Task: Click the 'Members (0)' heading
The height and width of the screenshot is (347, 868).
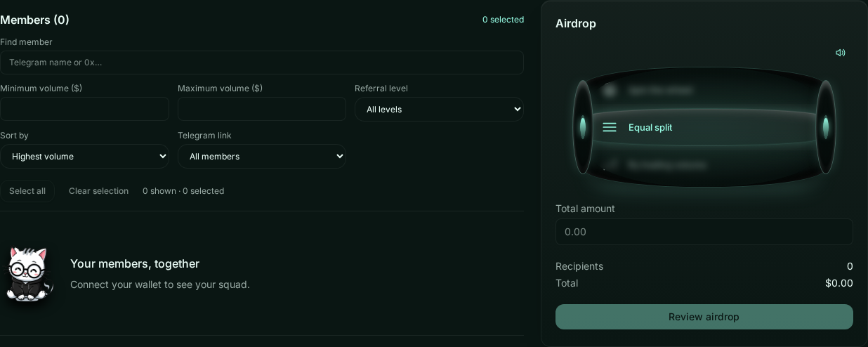Action: tap(34, 20)
